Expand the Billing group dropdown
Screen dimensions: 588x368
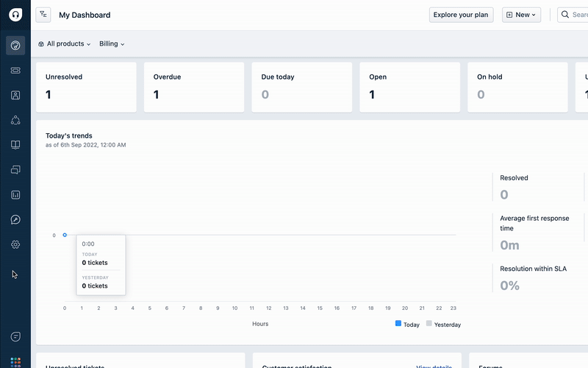(112, 44)
